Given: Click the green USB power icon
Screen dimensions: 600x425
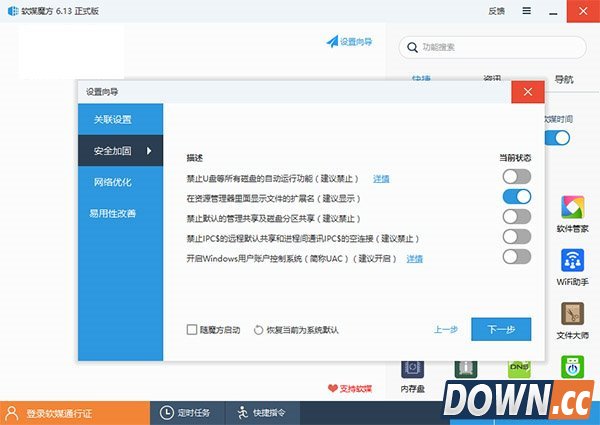Looking at the screenshot, I should (572, 367).
